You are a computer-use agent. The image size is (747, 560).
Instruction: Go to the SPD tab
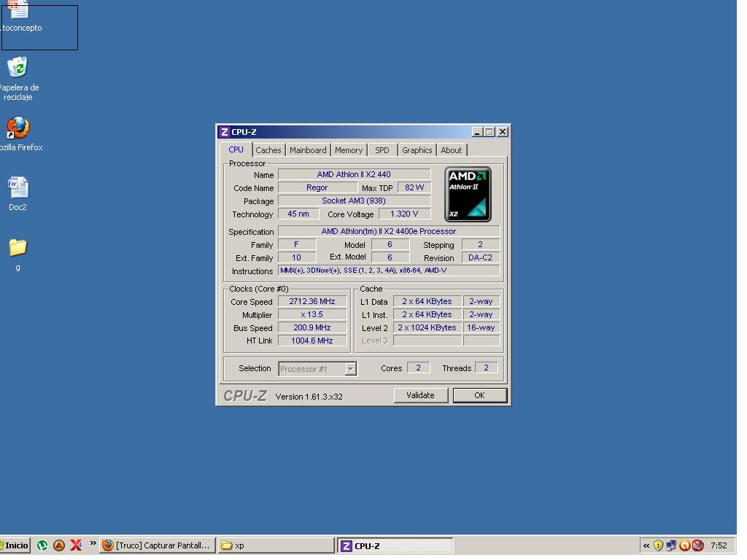coord(382,150)
